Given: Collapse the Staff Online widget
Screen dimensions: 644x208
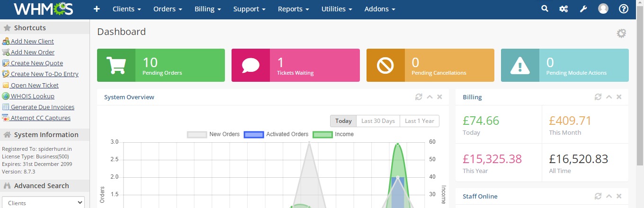Looking at the screenshot, I should click(609, 196).
